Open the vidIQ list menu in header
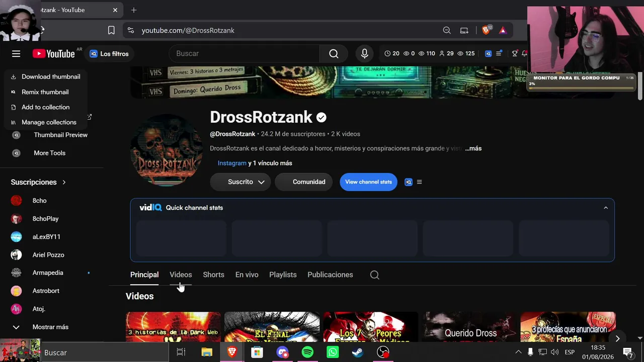The image size is (644, 362). click(x=499, y=53)
